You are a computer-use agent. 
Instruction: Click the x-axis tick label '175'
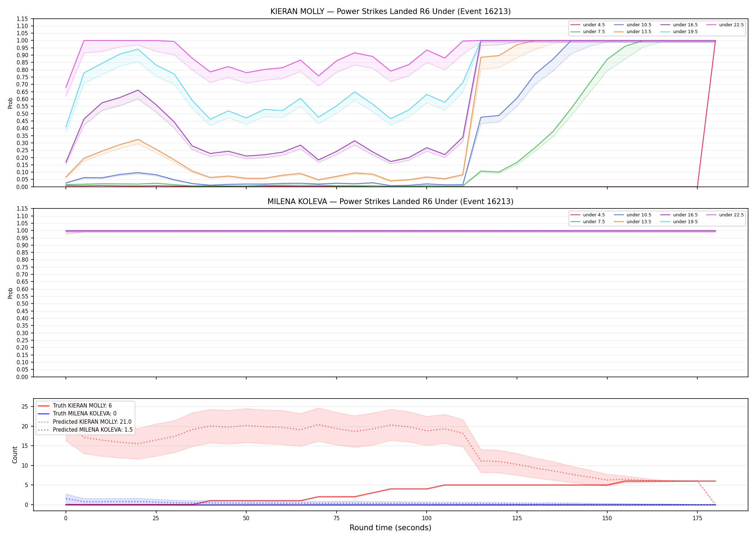click(697, 518)
